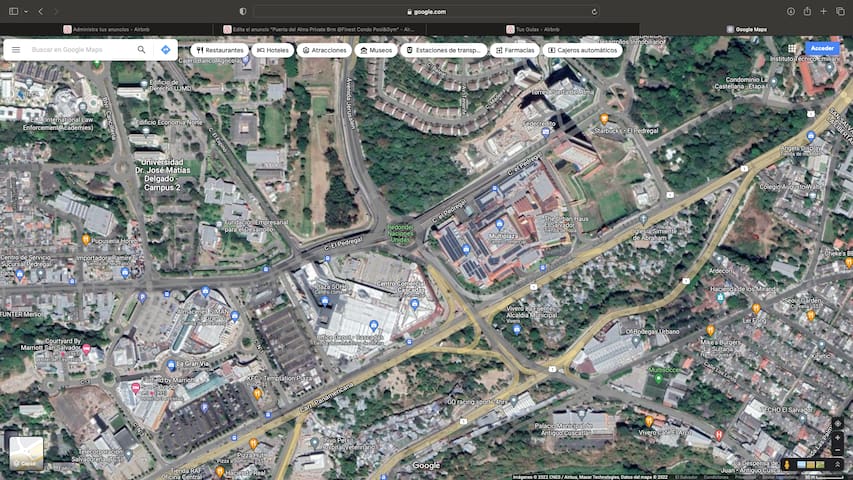The image size is (853, 480).
Task: Show Farmacias on the map
Action: pos(514,49)
